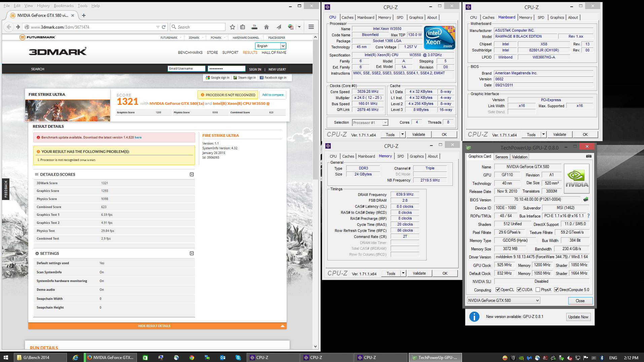
Task: Click Validate in the Mainboard CPU-Z window
Action: [560, 134]
